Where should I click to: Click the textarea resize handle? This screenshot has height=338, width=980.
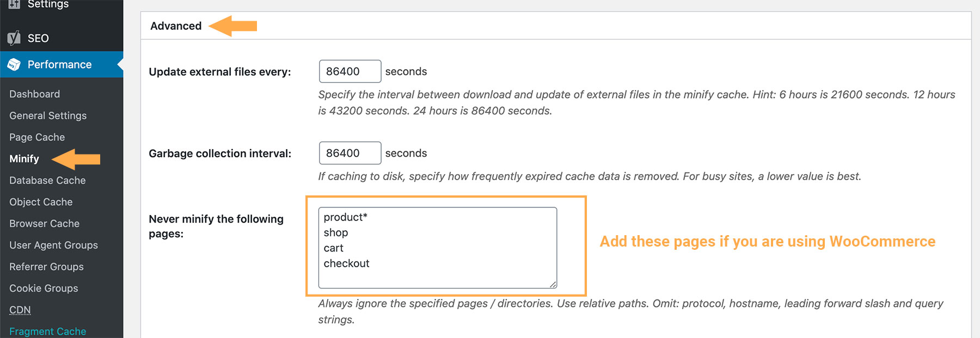point(553,284)
